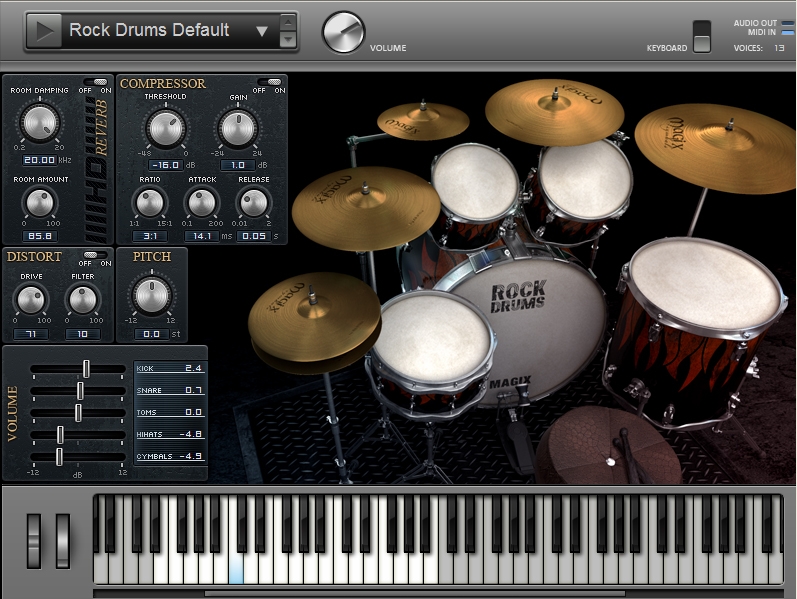Image resolution: width=797 pixels, height=599 pixels.
Task: Hit the left crash cymbal above hi-hat
Action: [366, 206]
